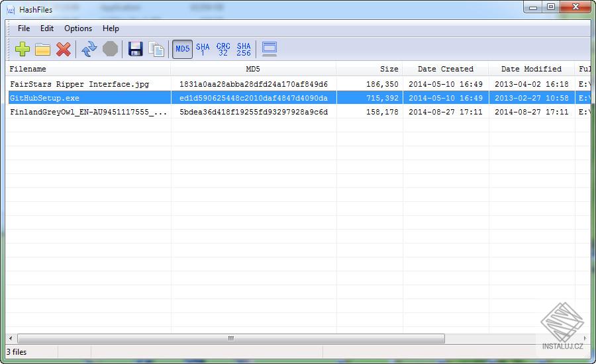
Task: Click the monitor view icon in toolbar
Action: pyautogui.click(x=270, y=49)
